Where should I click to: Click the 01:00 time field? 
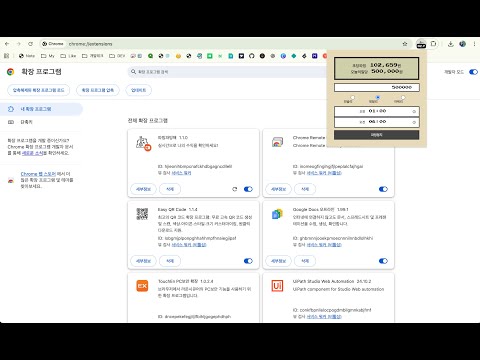377,111
